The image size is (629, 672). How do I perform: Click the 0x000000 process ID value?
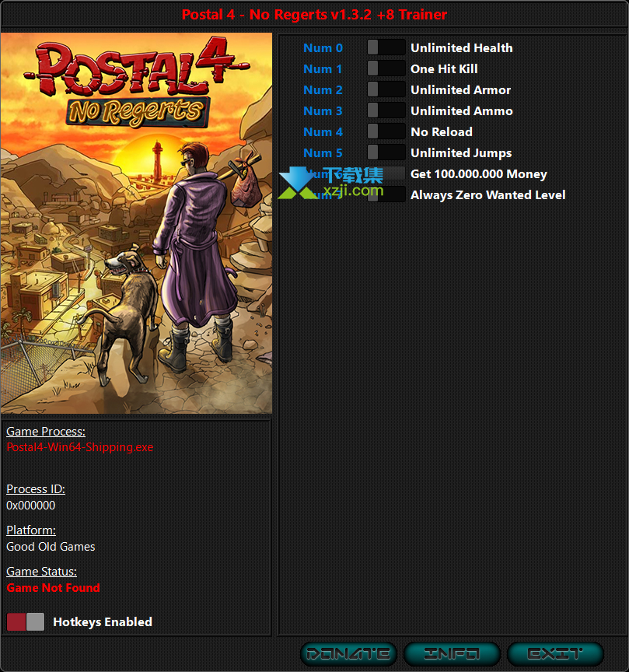(31, 506)
